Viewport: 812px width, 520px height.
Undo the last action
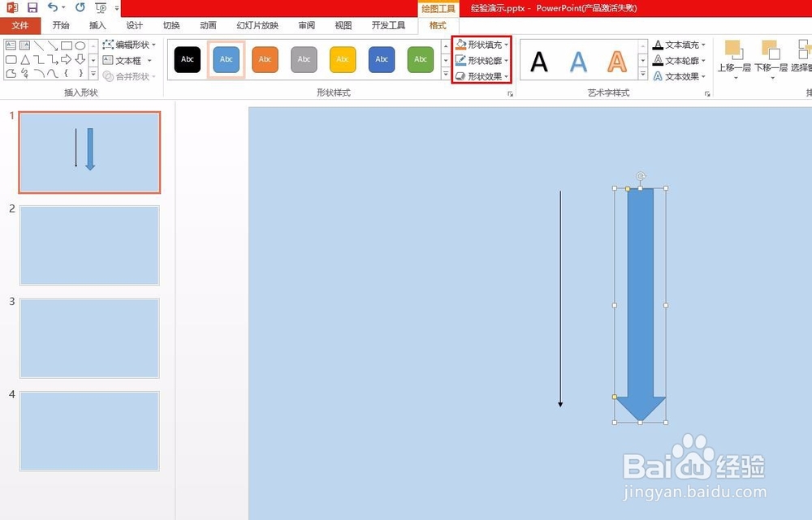pyautogui.click(x=52, y=7)
